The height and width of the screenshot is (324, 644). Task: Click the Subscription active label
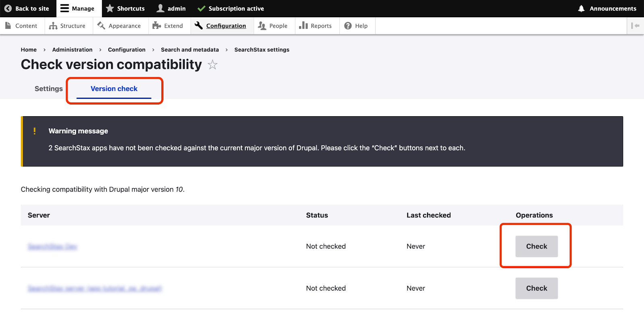click(x=236, y=8)
